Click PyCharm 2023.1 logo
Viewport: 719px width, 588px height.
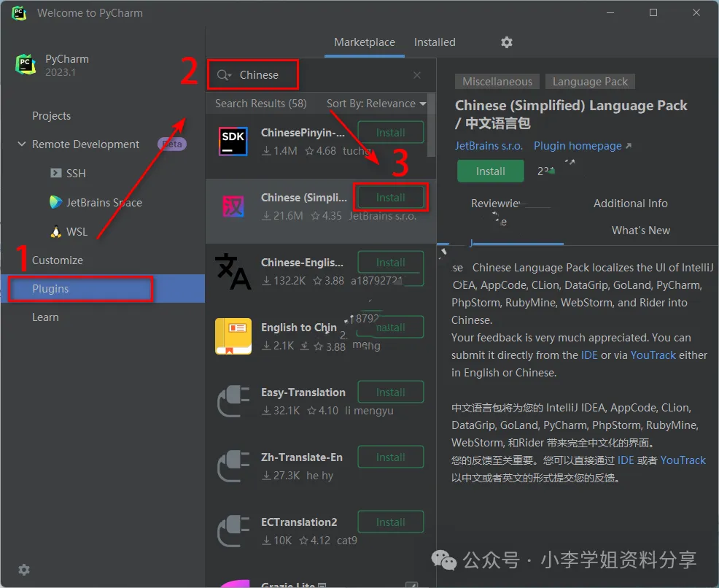pyautogui.click(x=26, y=64)
